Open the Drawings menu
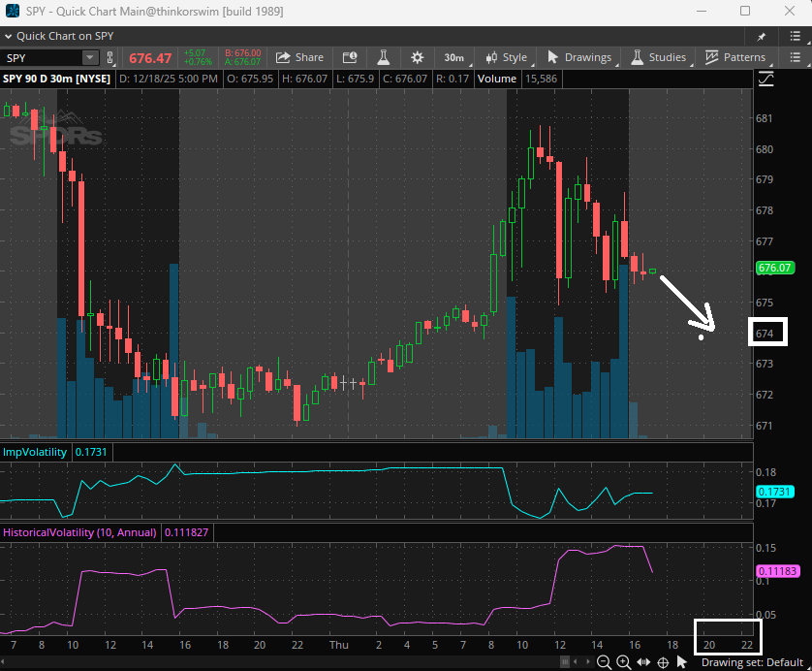 coord(579,57)
